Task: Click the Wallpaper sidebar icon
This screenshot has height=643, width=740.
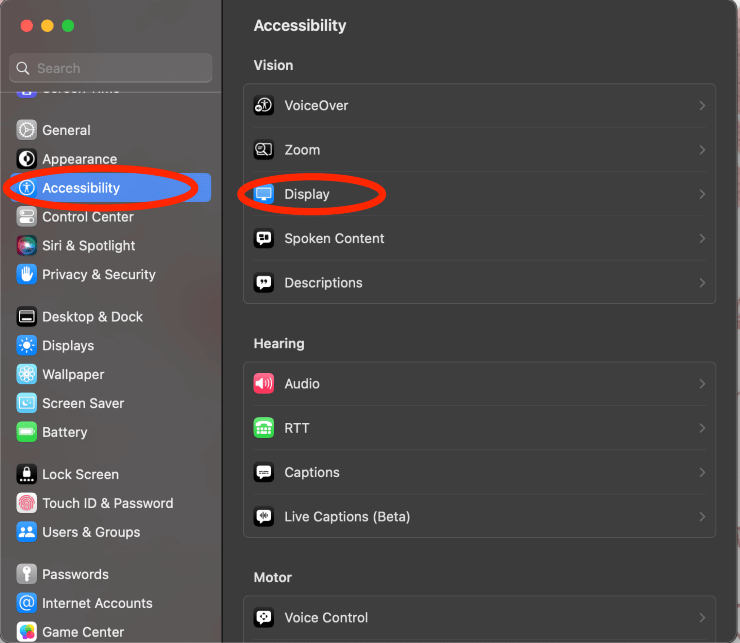Action: 26,374
